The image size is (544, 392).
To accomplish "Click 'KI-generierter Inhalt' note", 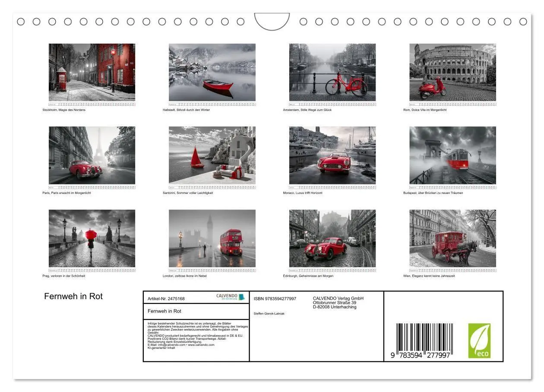I will [161, 348].
